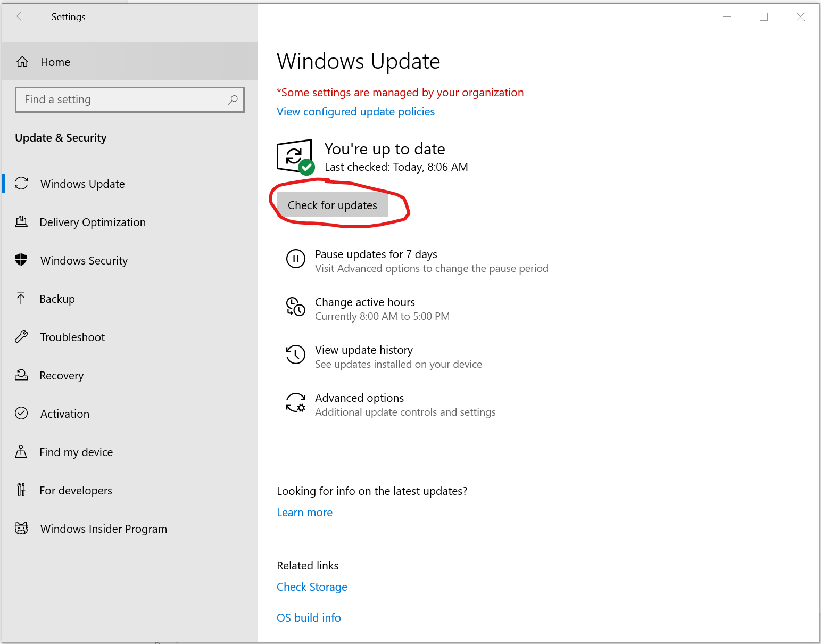Click the update status icon with green check
821x644 pixels.
[x=295, y=157]
